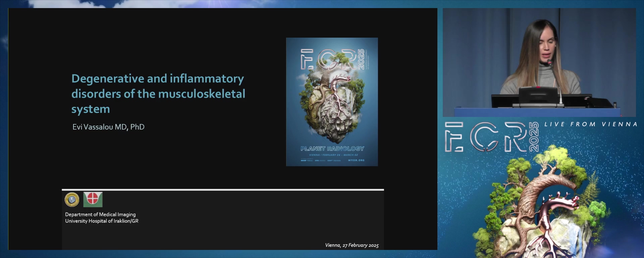Click the speaker video feed
The height and width of the screenshot is (258, 644).
[539, 62]
